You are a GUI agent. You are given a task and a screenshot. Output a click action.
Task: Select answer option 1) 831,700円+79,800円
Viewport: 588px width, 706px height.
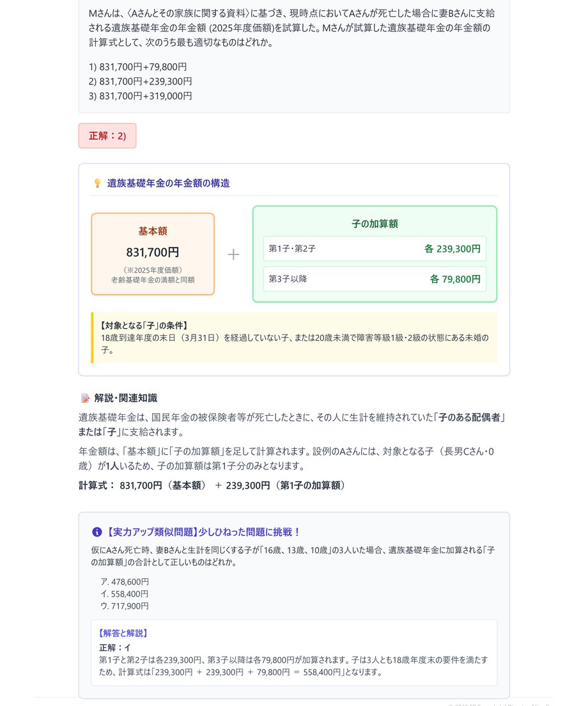[x=137, y=67]
